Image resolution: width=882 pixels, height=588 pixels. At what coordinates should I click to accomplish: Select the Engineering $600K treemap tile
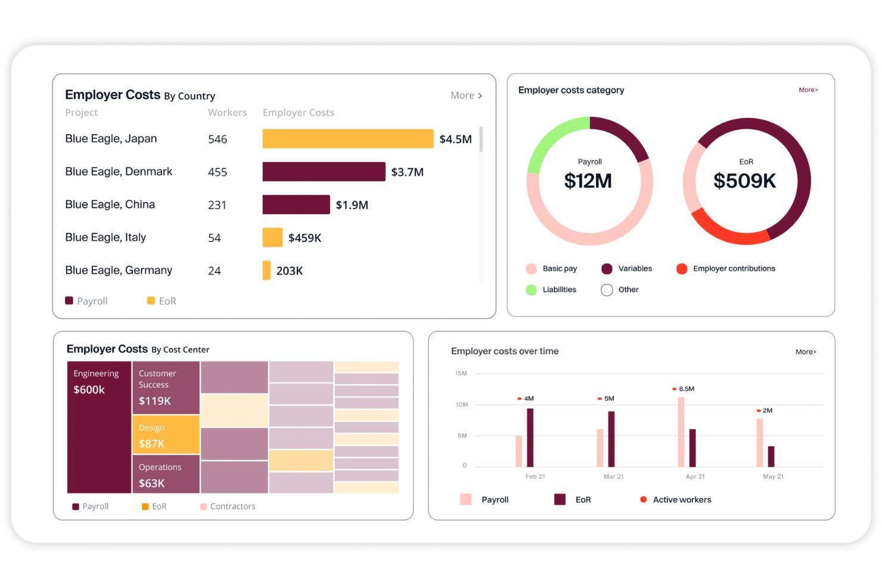point(99,427)
